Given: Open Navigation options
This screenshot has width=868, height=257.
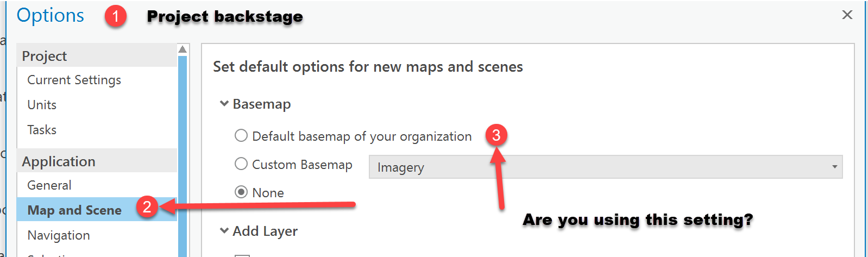Looking at the screenshot, I should click(x=59, y=235).
